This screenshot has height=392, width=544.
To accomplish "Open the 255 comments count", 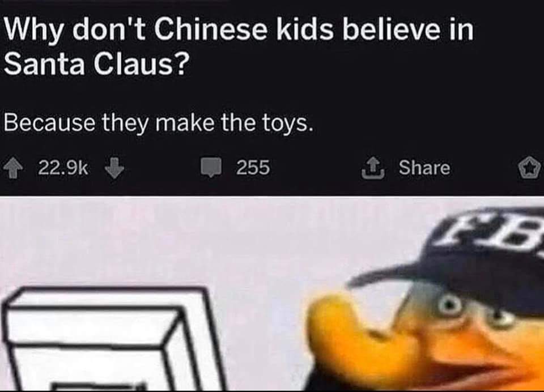I will tap(253, 168).
